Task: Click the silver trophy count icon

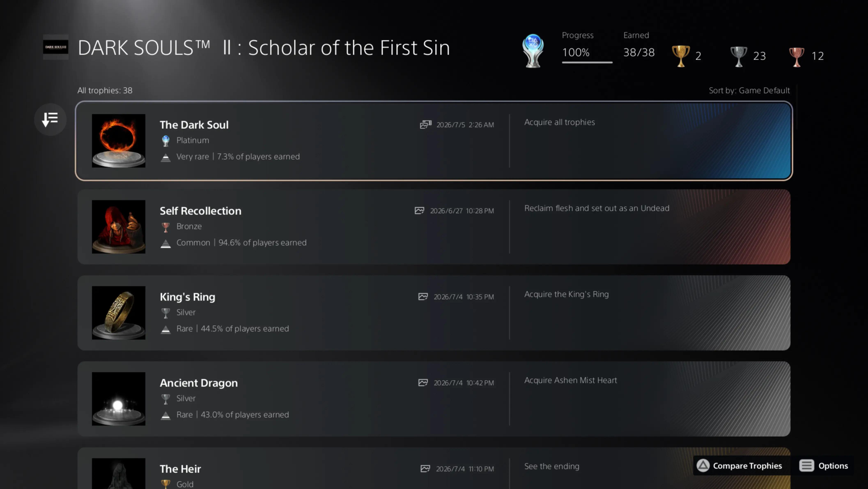Action: (x=739, y=56)
